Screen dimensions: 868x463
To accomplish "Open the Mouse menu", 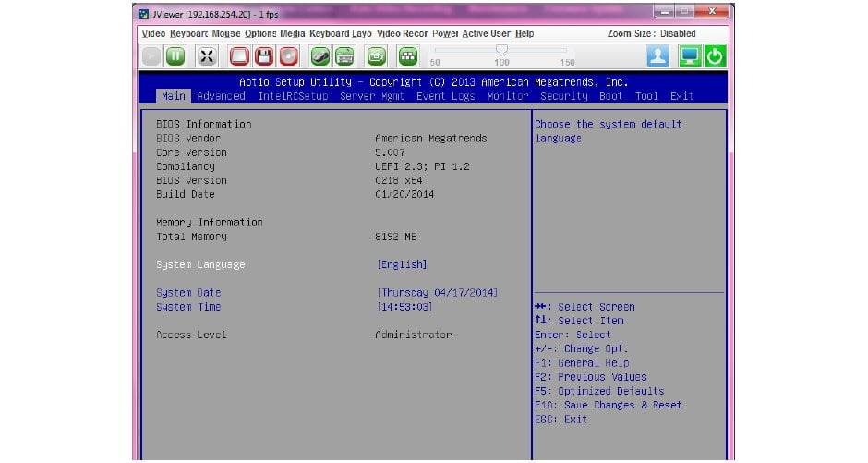I will pyautogui.click(x=226, y=34).
